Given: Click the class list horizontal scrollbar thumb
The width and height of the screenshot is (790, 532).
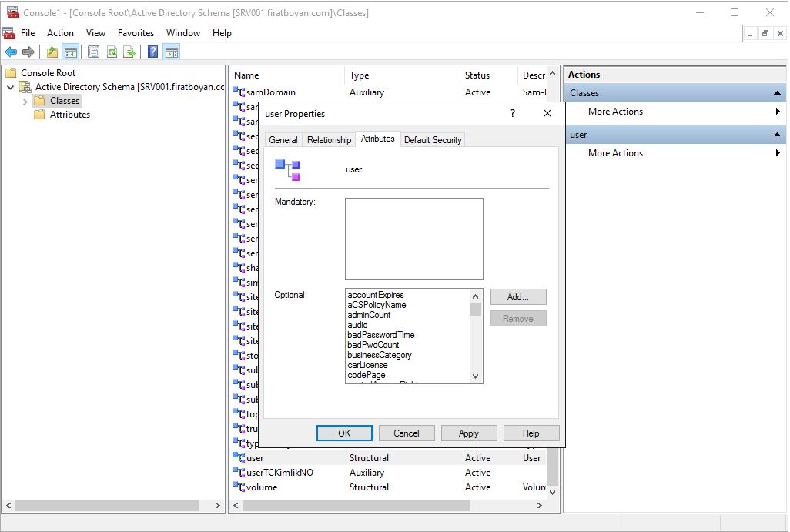Looking at the screenshot, I should coord(356,505).
